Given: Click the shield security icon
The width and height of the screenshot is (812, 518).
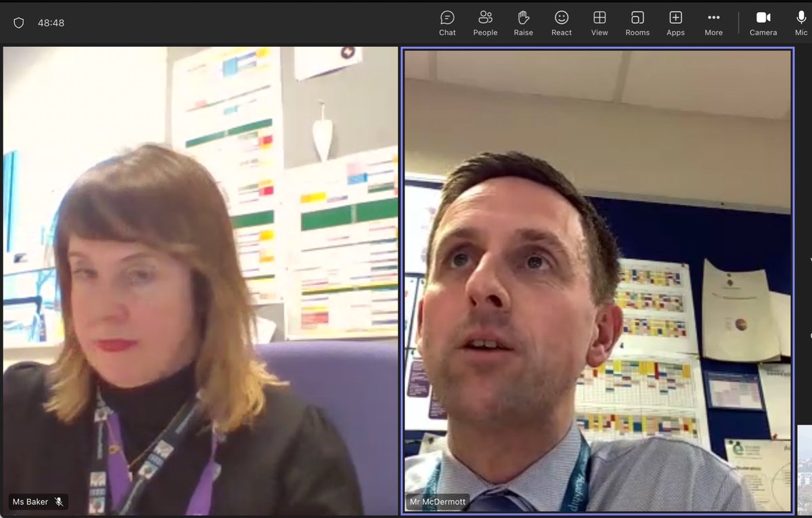Looking at the screenshot, I should pos(19,23).
